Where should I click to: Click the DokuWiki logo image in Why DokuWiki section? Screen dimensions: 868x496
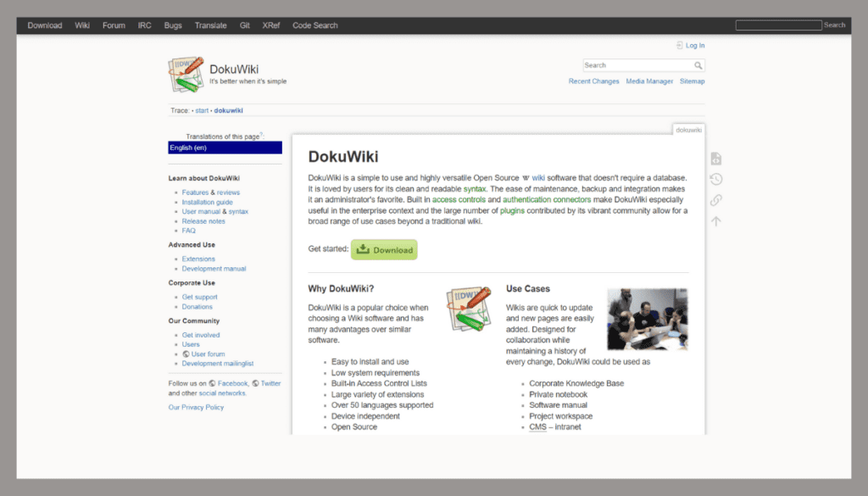(x=469, y=309)
